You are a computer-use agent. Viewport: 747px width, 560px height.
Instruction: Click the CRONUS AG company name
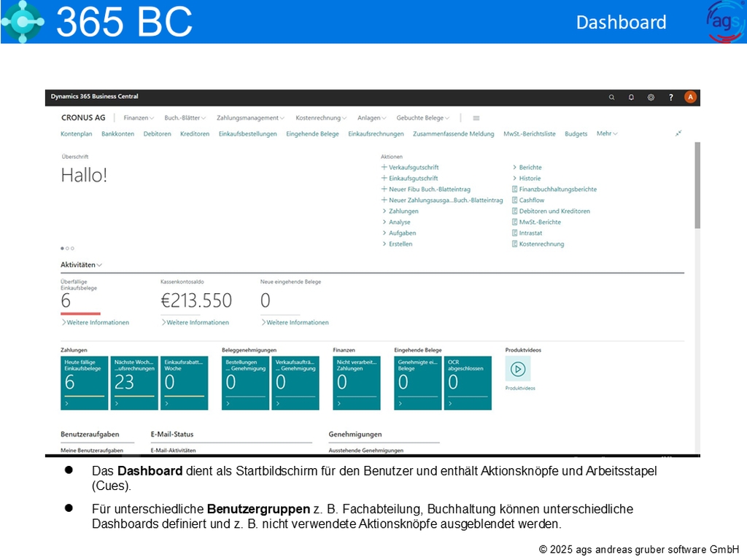pos(83,117)
